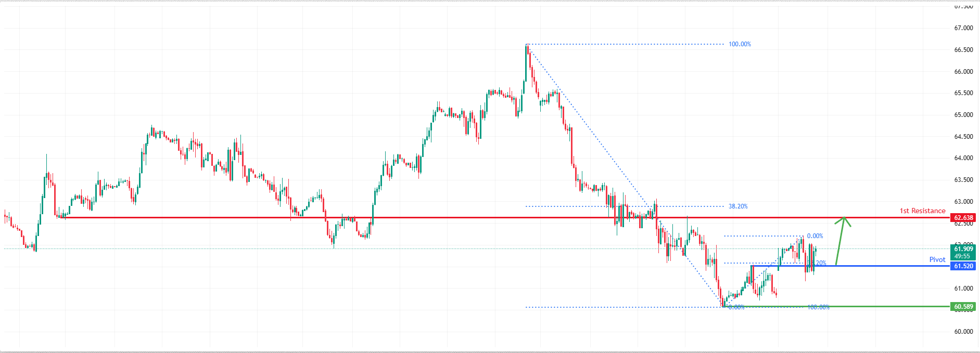Screen dimensions: 980x353
Task: Click the upper 0.00% Fibonacci label
Action: click(x=815, y=236)
